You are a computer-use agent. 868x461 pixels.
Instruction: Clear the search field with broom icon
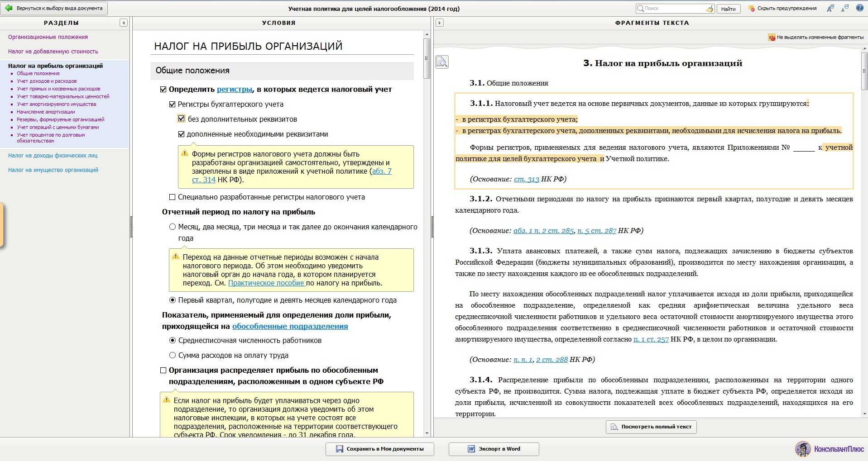(710, 9)
